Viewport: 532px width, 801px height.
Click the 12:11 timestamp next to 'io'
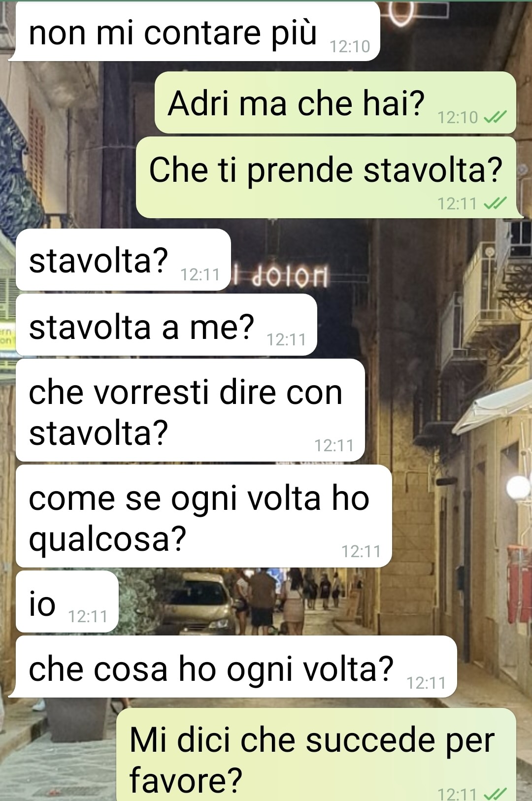pyautogui.click(x=88, y=616)
